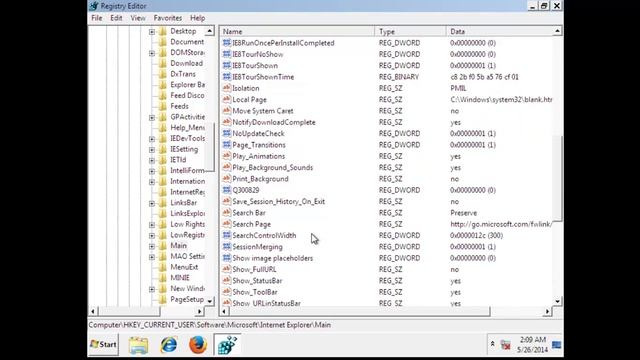Expand the Desktop key

point(152,32)
